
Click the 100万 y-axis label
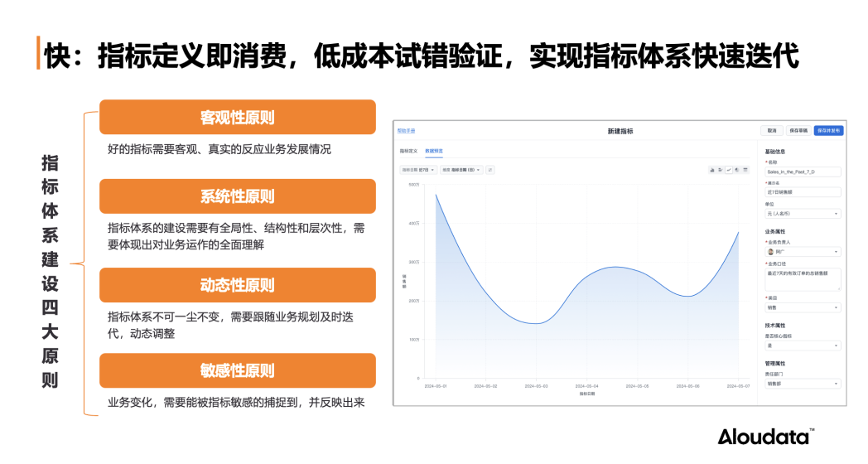pos(414,340)
